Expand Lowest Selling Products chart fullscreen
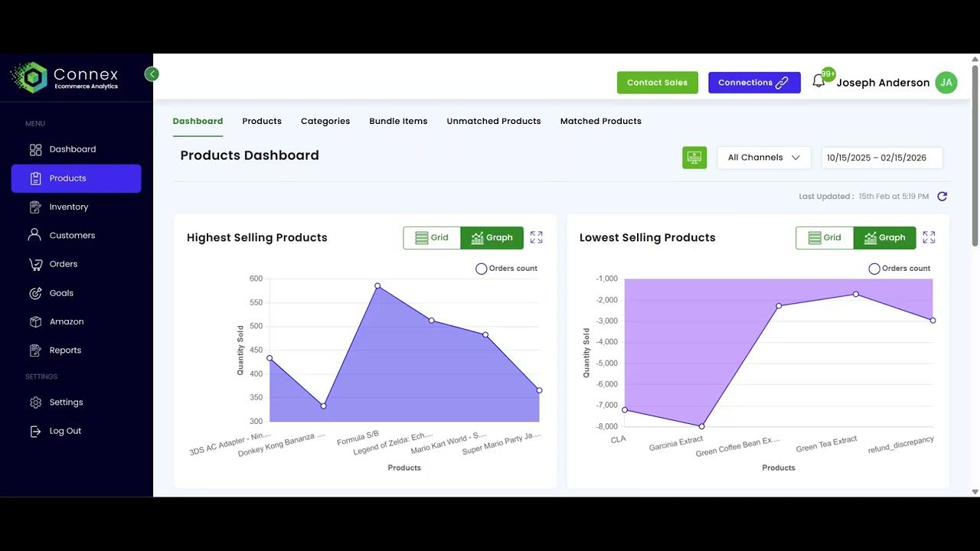Screen dimensions: 980x551 [929, 238]
